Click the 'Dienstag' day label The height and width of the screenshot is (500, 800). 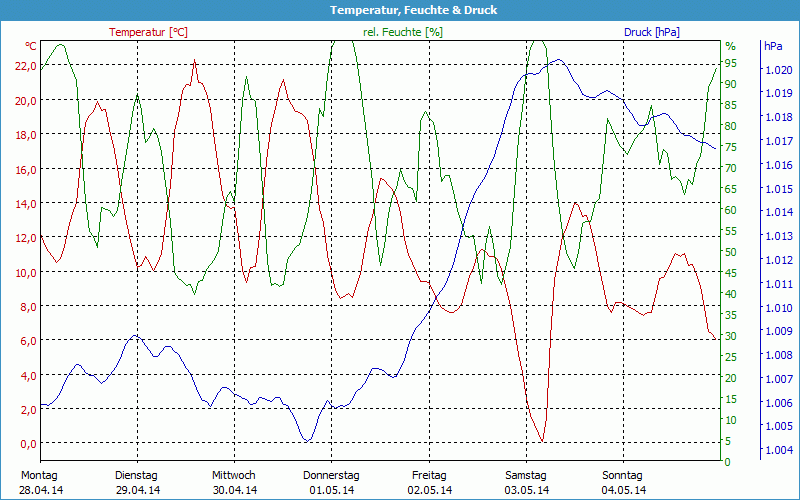(x=136, y=476)
